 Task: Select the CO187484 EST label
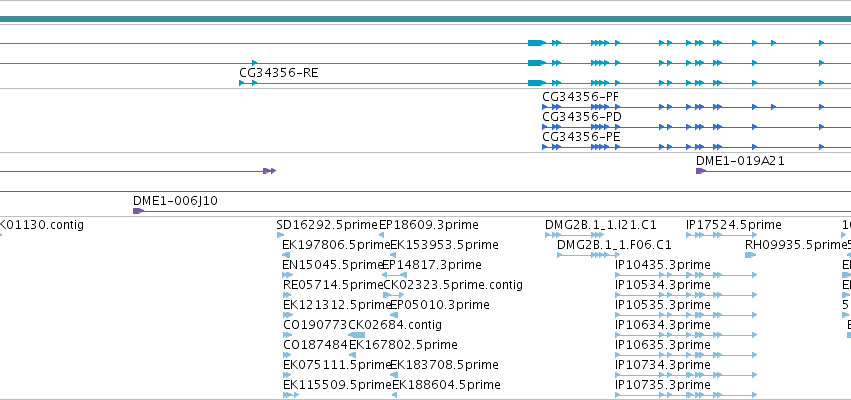coord(316,346)
